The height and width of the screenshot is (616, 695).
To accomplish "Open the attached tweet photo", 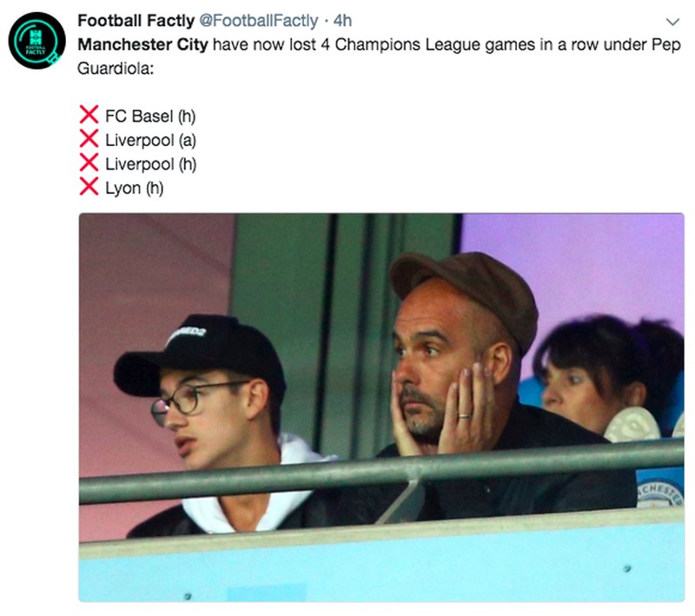I will [x=381, y=407].
